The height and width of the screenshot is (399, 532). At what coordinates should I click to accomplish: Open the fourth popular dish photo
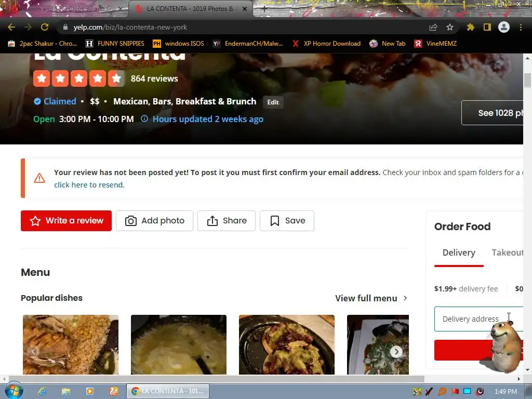point(378,345)
